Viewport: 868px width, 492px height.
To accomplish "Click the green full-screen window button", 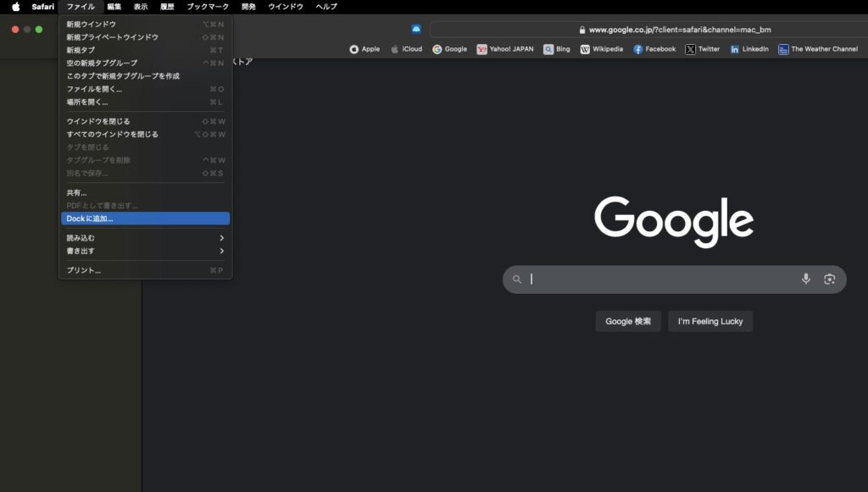I will point(39,30).
